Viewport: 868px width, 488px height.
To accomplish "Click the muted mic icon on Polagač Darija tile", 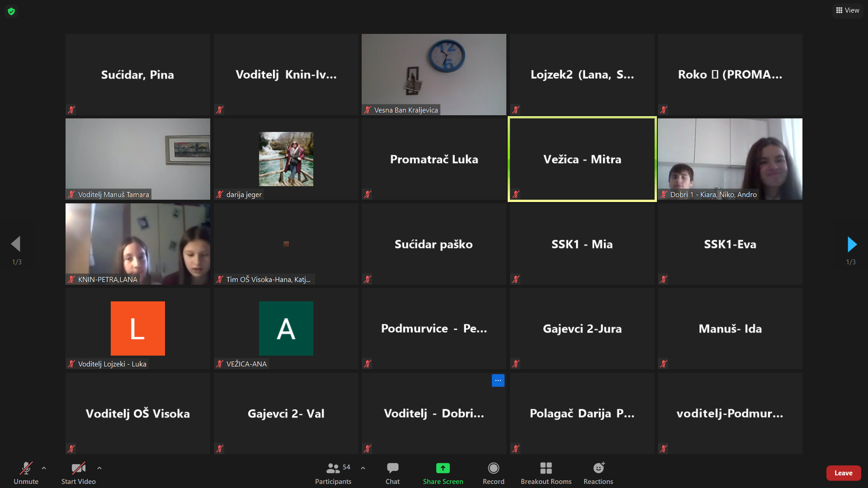I will click(516, 449).
